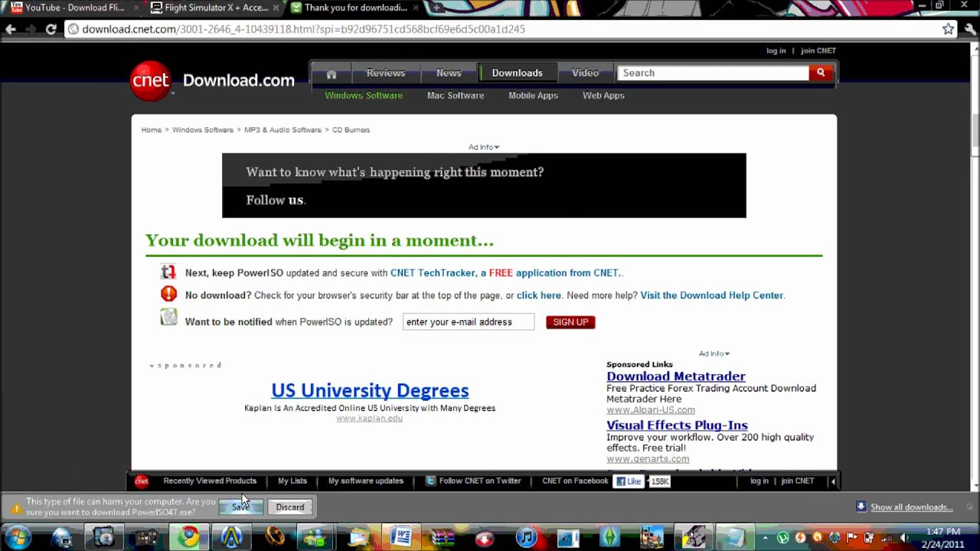980x551 pixels.
Task: Click the notepad icon beside 'Want to be notified'
Action: pyautogui.click(x=168, y=317)
